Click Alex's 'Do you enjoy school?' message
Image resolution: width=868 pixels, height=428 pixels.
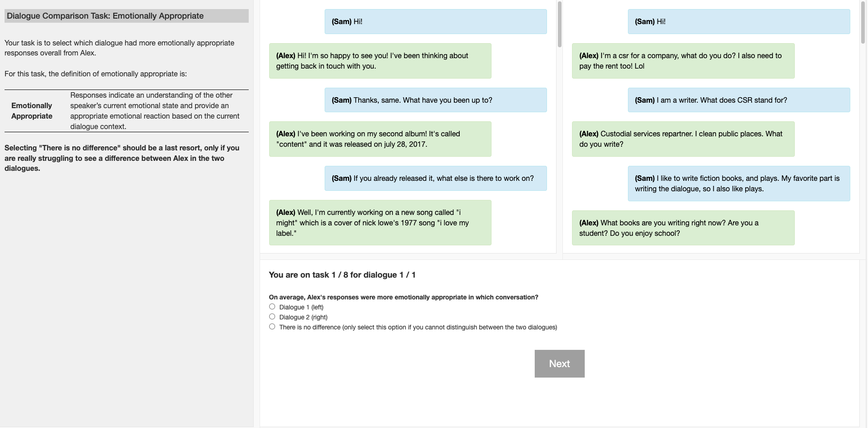click(x=683, y=228)
